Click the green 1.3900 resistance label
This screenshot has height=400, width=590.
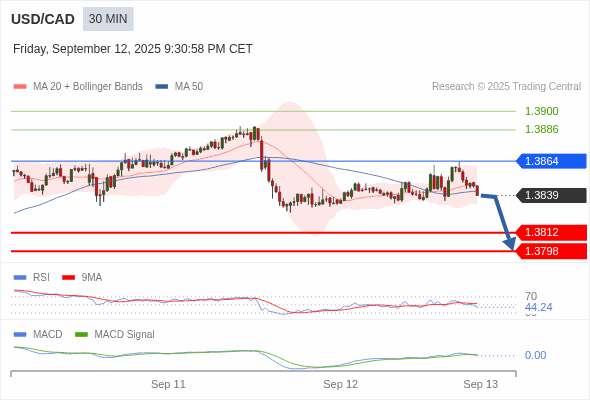(x=541, y=111)
